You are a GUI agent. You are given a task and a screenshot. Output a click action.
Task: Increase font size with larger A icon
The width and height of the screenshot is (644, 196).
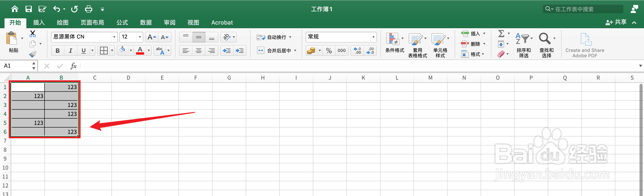click(151, 37)
